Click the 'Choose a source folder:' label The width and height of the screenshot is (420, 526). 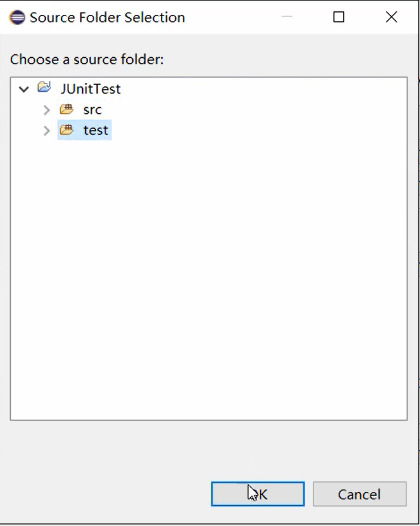[x=87, y=60]
